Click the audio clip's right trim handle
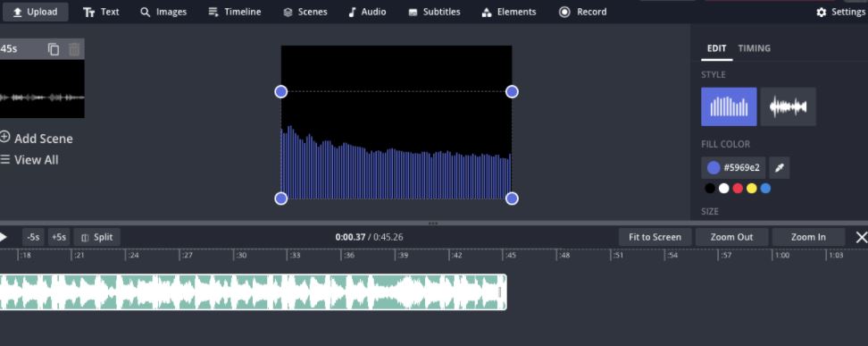868x346 pixels. click(x=500, y=291)
